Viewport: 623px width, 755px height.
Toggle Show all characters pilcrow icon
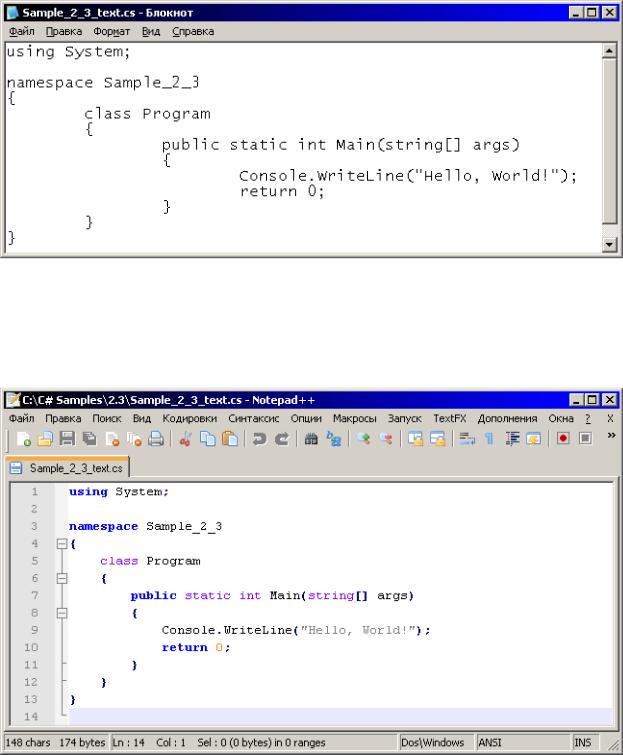489,439
